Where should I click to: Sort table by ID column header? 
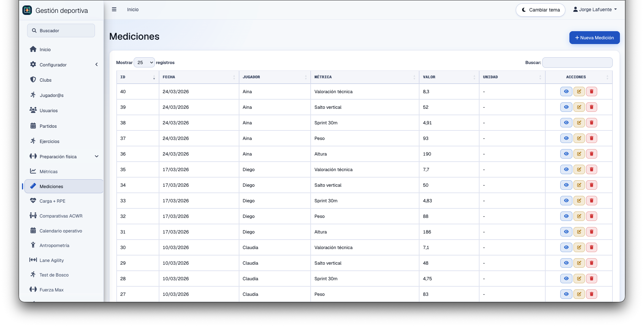pyautogui.click(x=138, y=77)
